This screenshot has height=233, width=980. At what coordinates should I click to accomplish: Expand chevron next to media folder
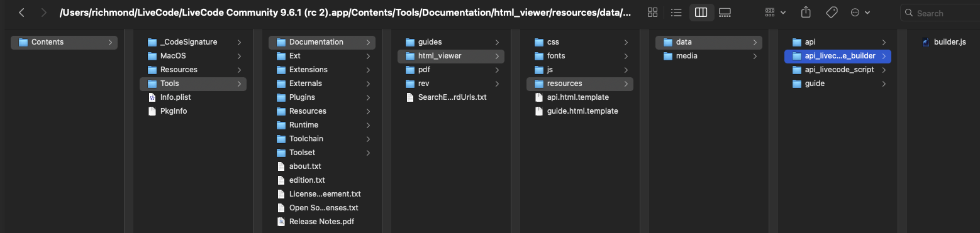[755, 56]
